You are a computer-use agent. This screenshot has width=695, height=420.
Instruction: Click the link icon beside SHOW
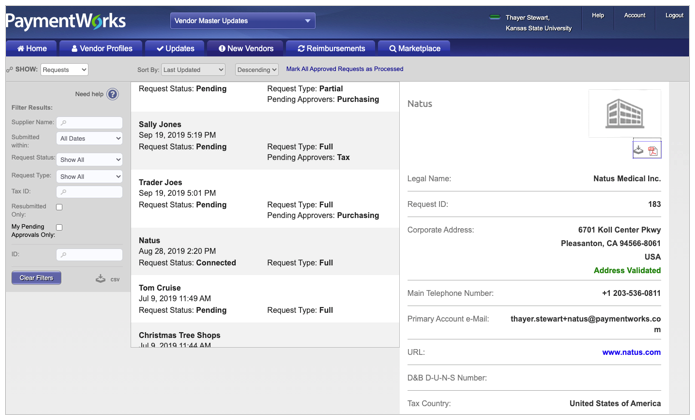pos(9,70)
